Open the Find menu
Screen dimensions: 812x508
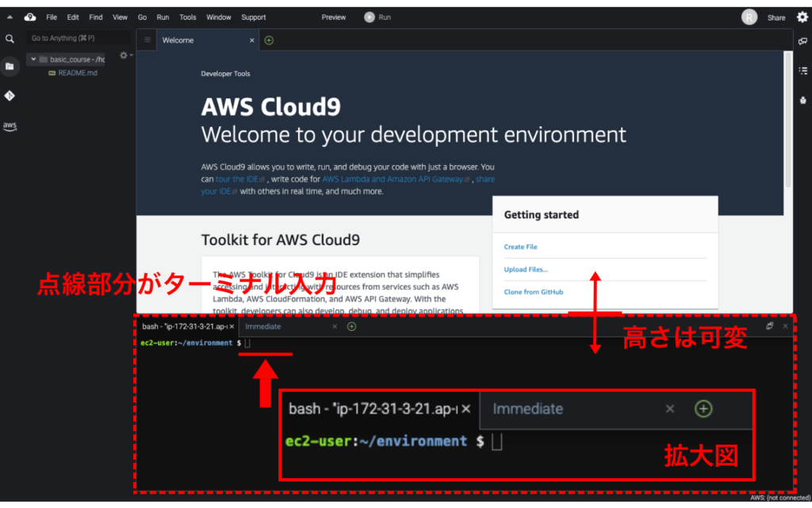click(96, 17)
